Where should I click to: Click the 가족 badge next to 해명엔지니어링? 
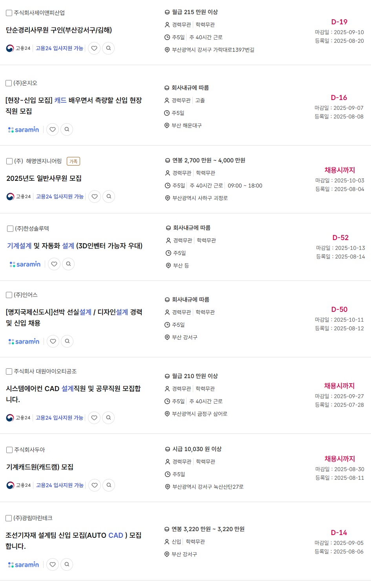pyautogui.click(x=73, y=161)
